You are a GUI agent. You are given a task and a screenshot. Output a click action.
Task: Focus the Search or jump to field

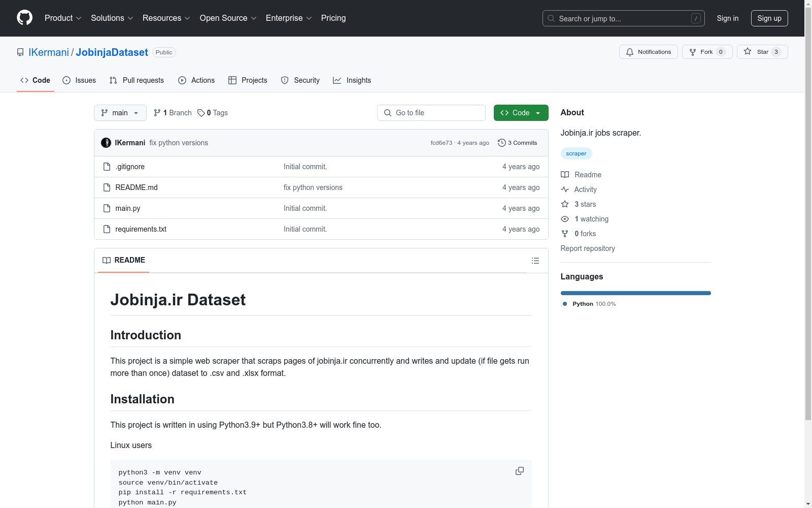pyautogui.click(x=623, y=18)
